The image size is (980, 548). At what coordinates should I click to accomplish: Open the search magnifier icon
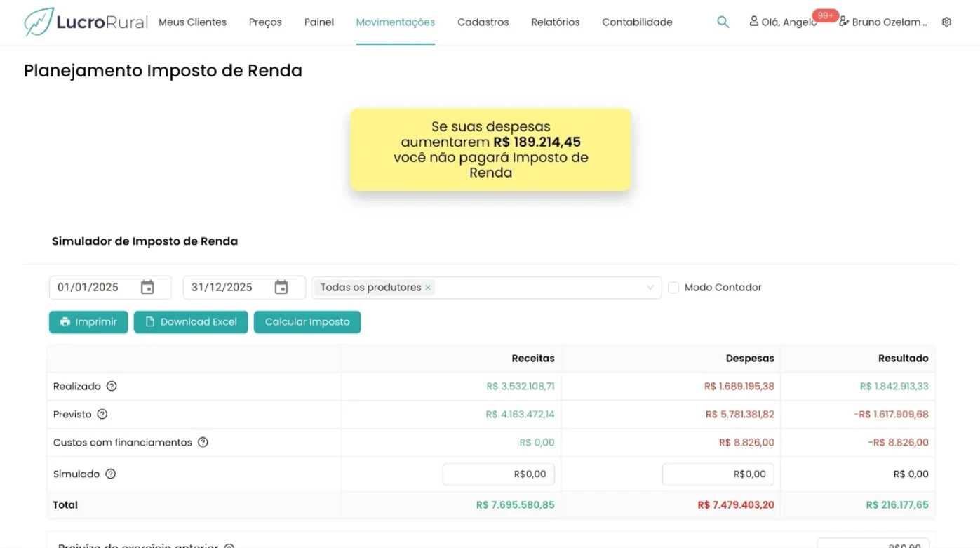coord(723,22)
